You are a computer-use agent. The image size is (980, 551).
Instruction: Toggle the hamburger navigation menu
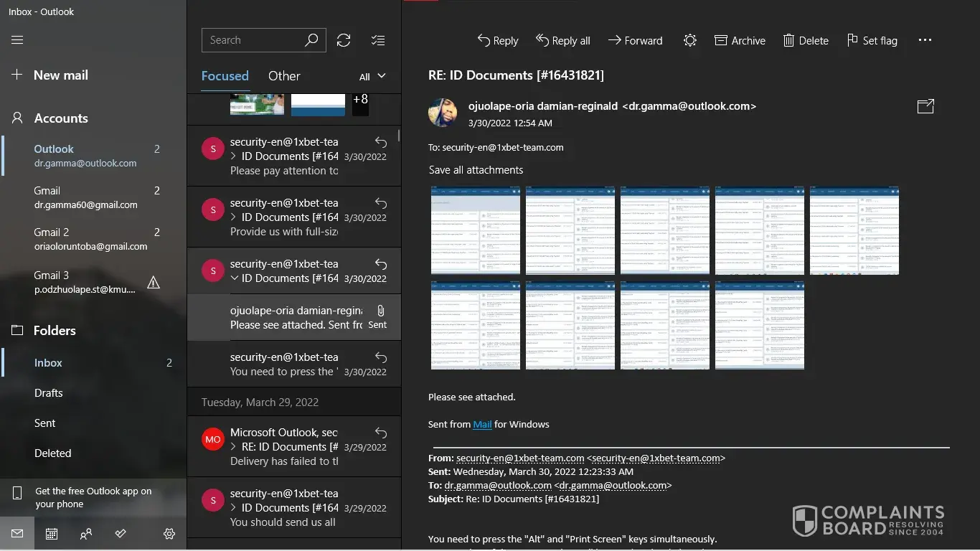coord(17,40)
